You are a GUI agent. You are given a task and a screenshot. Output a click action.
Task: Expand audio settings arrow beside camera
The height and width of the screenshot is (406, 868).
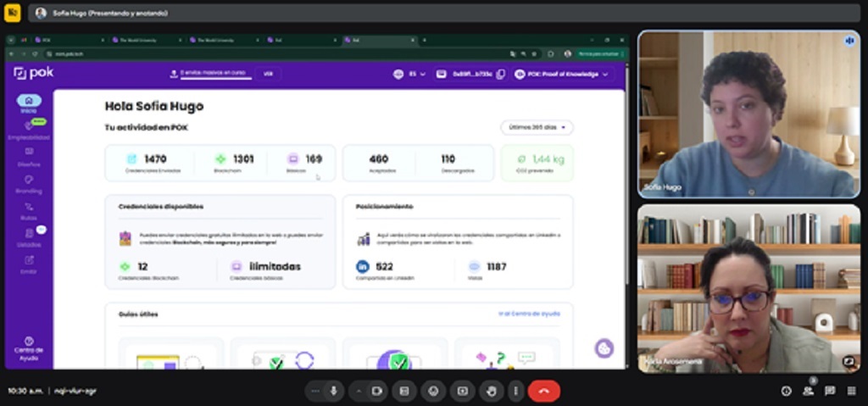(x=359, y=391)
